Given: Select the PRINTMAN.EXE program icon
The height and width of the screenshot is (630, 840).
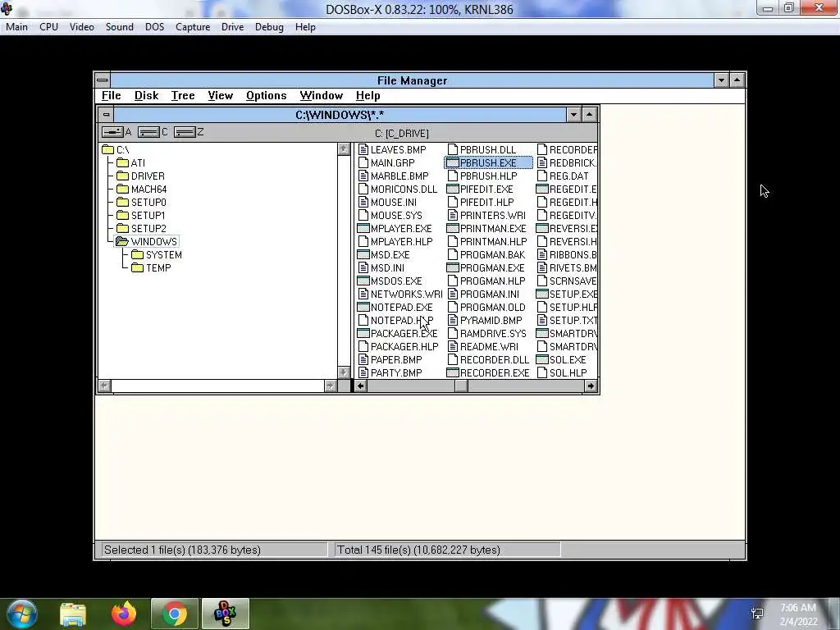Looking at the screenshot, I should click(453, 228).
